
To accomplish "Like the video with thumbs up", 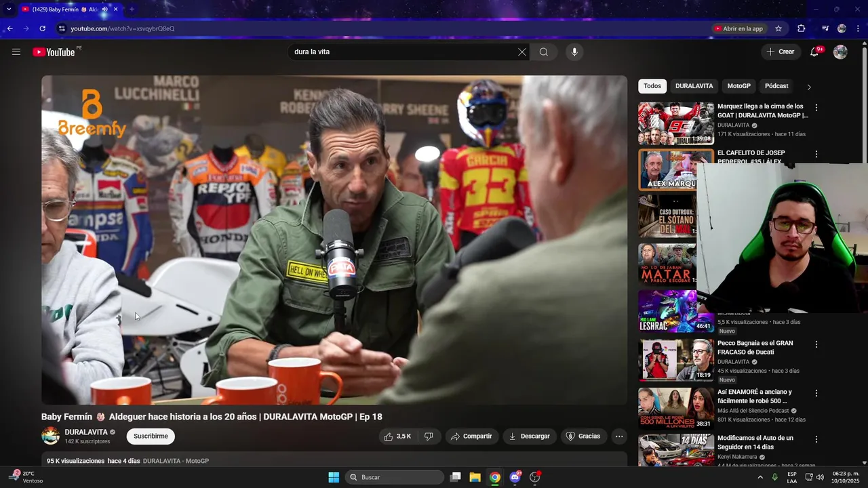I will coord(397,436).
